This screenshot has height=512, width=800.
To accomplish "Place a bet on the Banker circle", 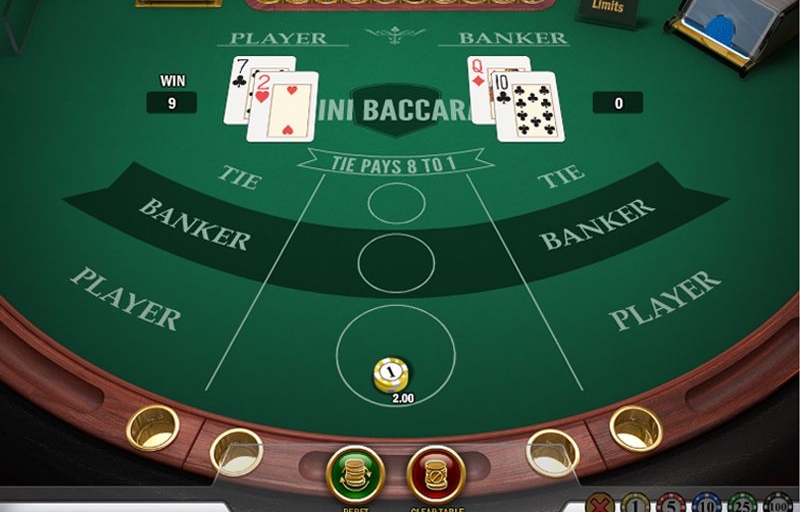I will click(x=396, y=263).
